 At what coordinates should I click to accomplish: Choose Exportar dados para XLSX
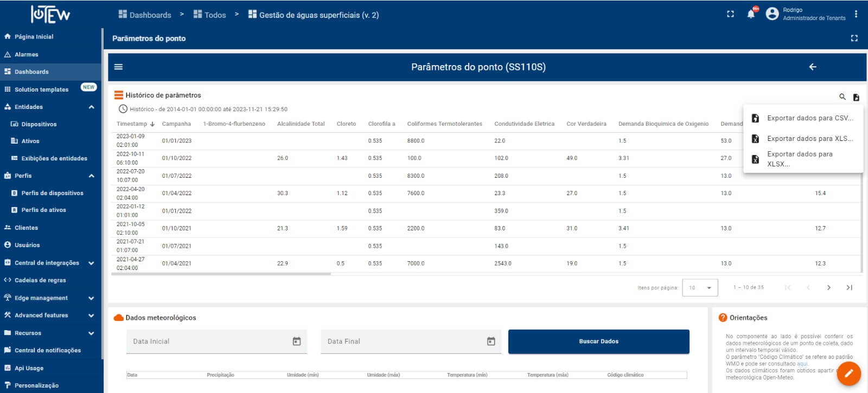pyautogui.click(x=803, y=159)
